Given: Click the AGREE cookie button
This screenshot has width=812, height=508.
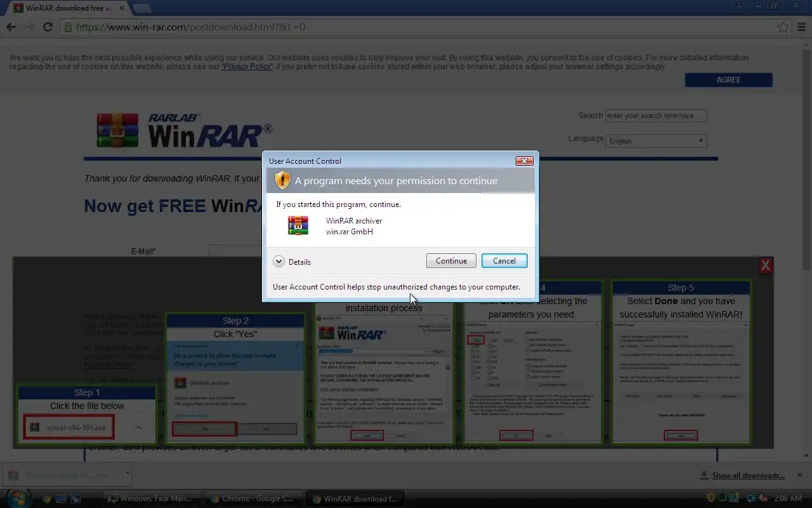Looking at the screenshot, I should (x=728, y=79).
